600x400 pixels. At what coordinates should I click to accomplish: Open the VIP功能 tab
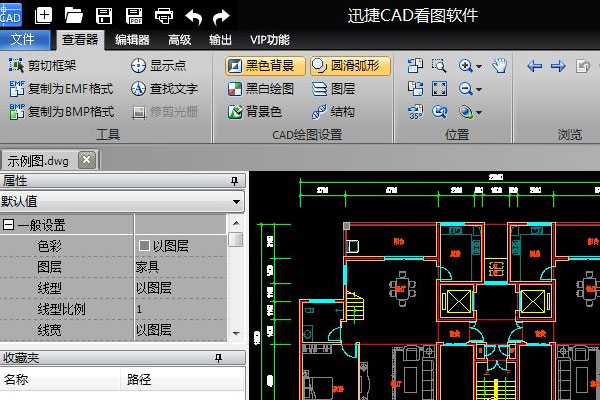coord(270,40)
